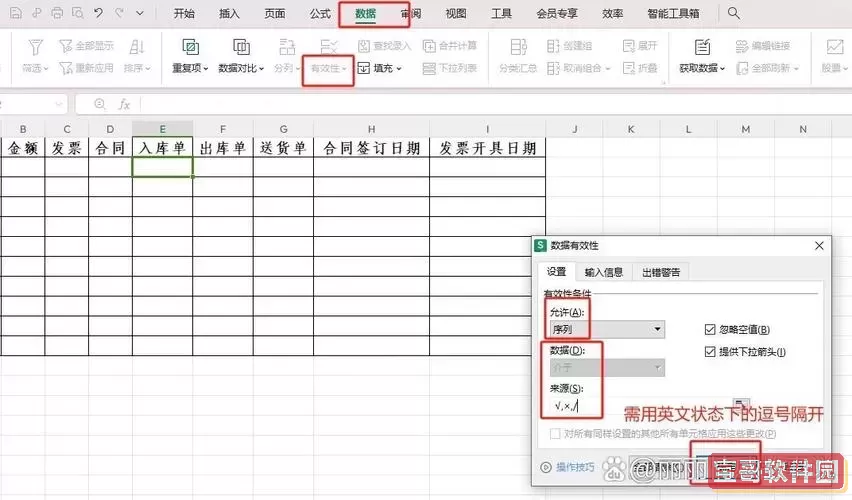Select the 合同签订日期 header cell

[x=372, y=148]
